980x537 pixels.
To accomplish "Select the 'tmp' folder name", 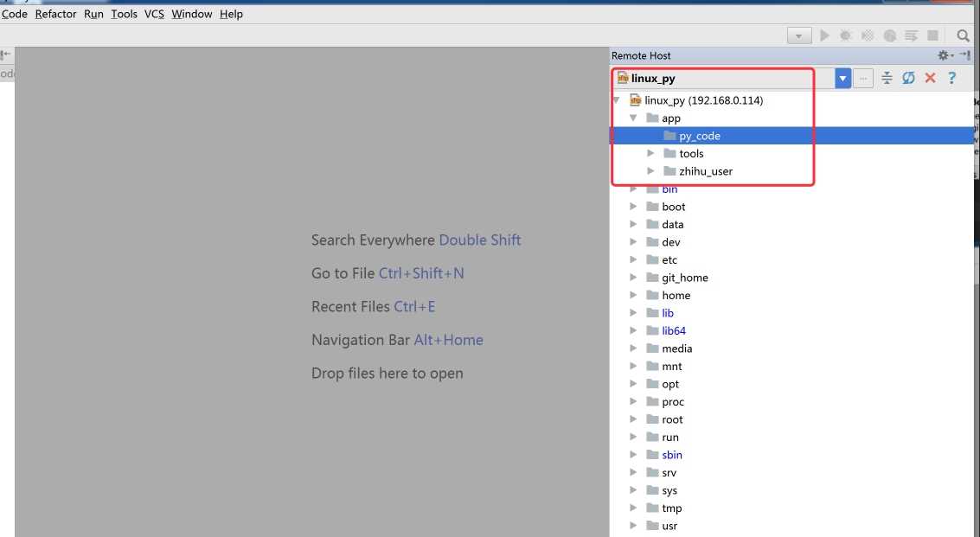I will coord(672,508).
